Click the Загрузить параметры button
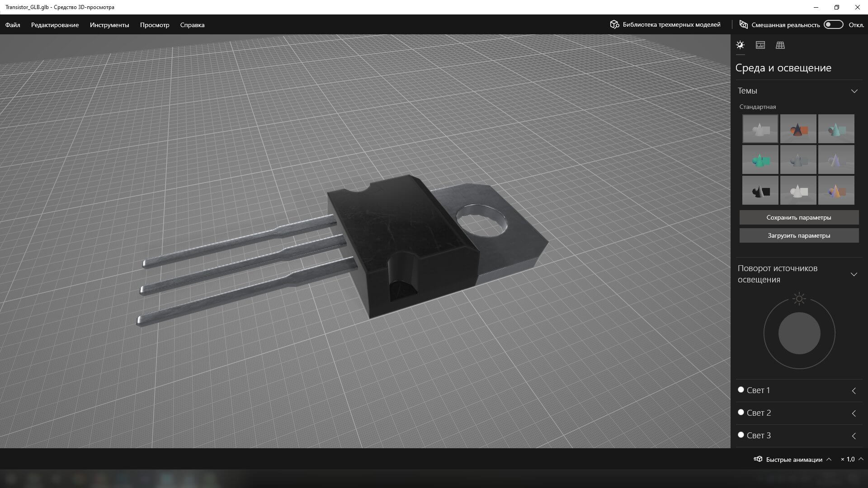The height and width of the screenshot is (488, 868). [799, 235]
